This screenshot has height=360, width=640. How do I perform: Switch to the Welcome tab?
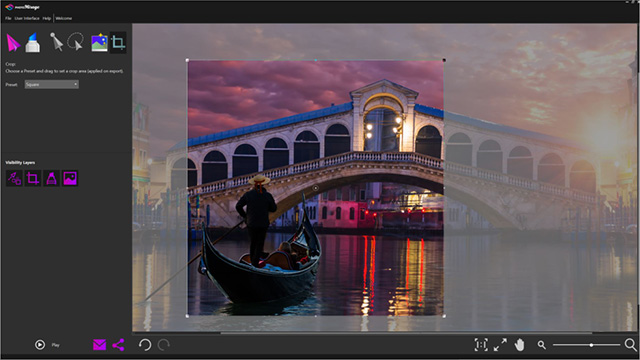64,18
